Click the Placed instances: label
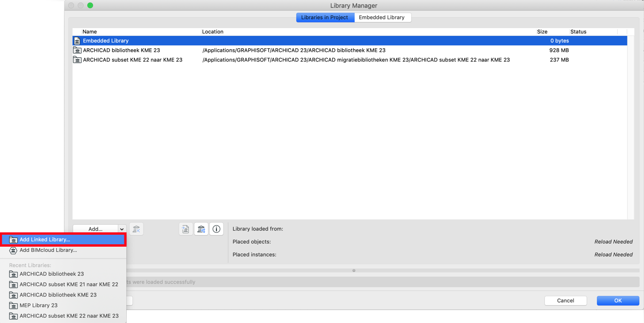This screenshot has height=323, width=644. coord(255,255)
